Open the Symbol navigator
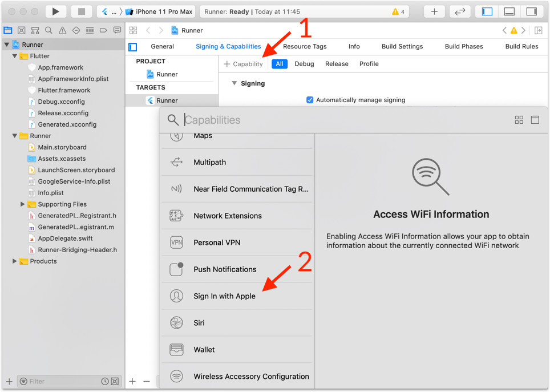 [x=35, y=31]
